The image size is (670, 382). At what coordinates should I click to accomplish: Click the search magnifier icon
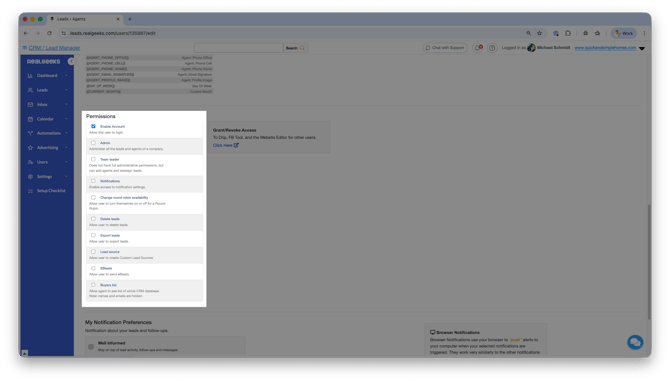302,48
